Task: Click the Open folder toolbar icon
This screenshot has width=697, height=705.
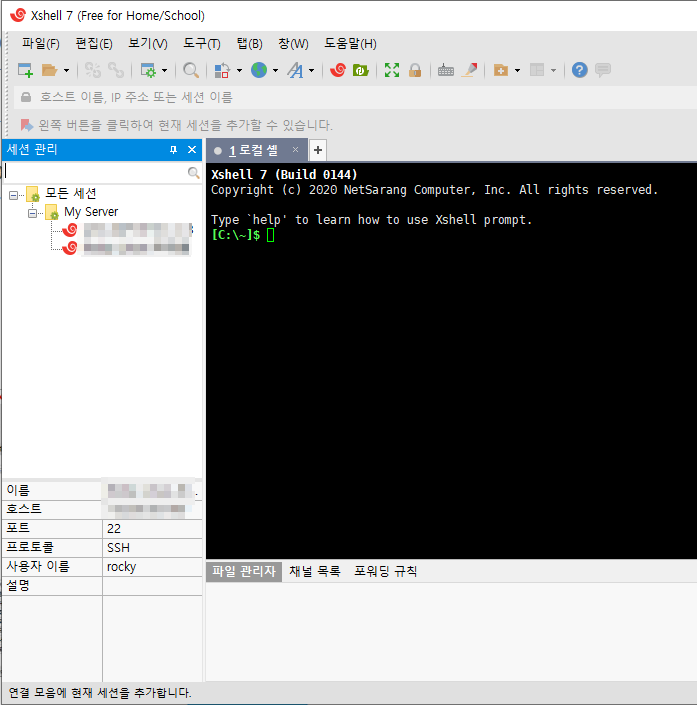Action: [49, 70]
